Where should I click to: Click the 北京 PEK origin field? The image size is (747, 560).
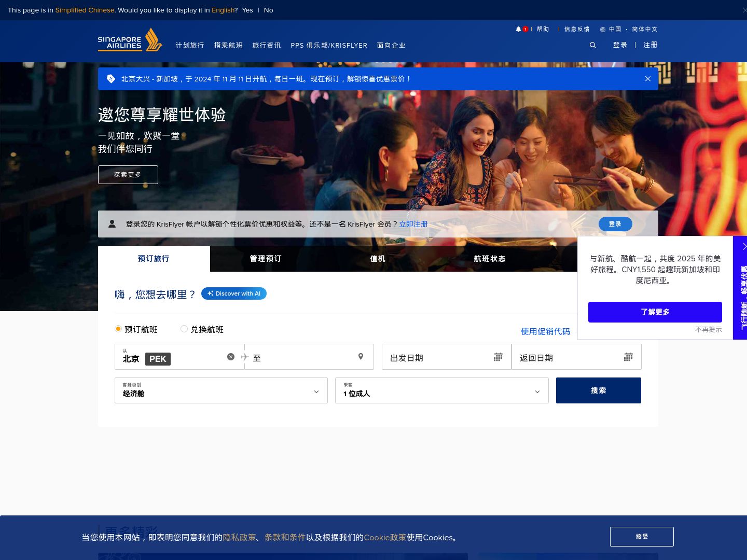point(179,357)
